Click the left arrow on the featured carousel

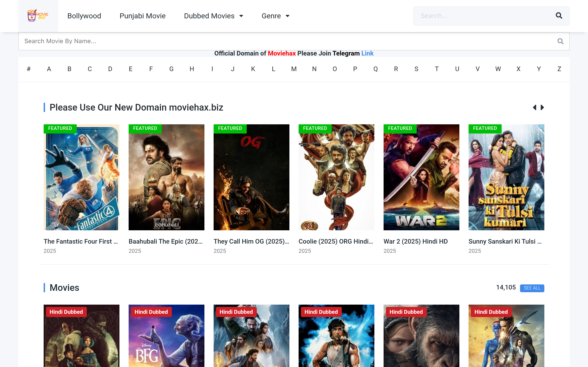(534, 107)
